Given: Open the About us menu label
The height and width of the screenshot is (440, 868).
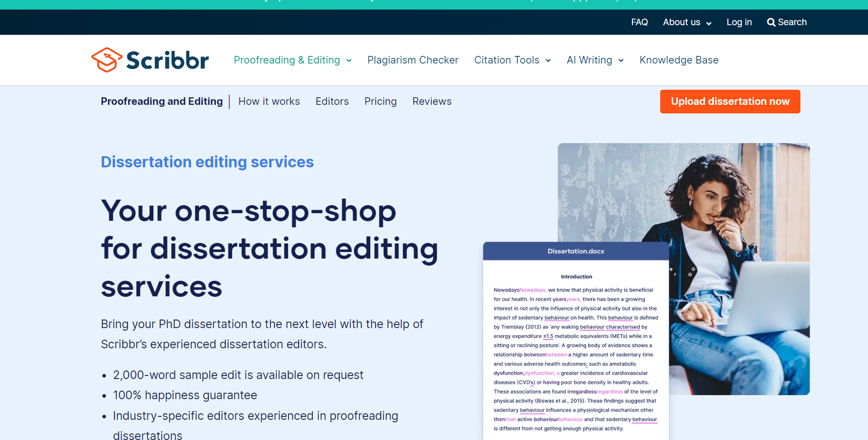Looking at the screenshot, I should (x=681, y=22).
